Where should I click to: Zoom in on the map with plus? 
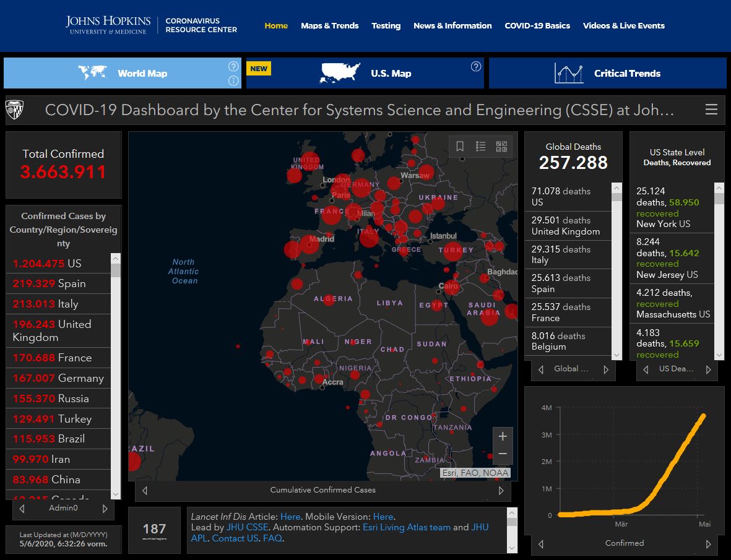[x=503, y=436]
